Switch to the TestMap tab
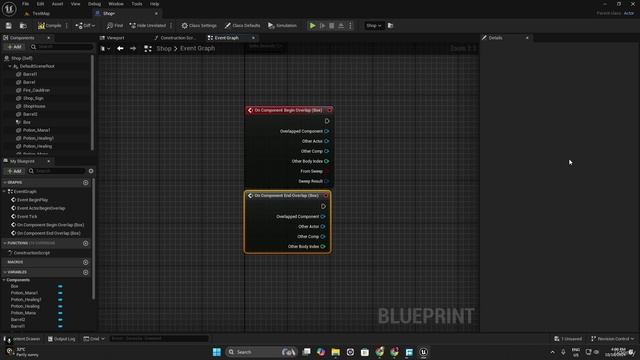 point(41,13)
